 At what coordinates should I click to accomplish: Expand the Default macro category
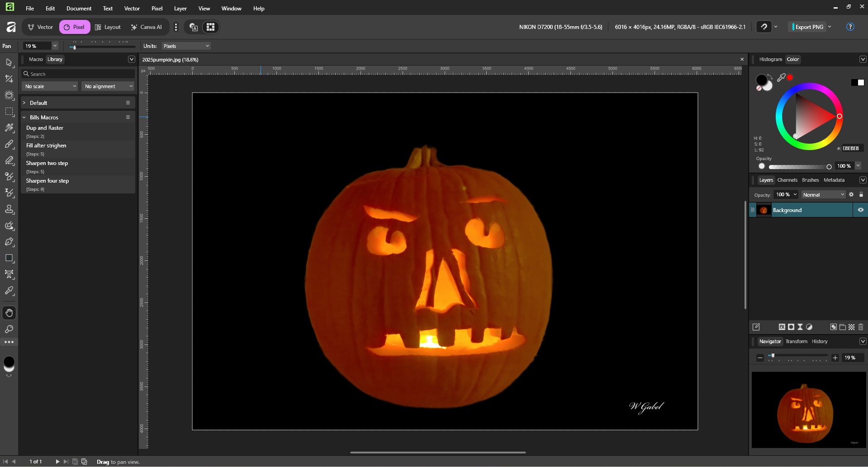[24, 103]
